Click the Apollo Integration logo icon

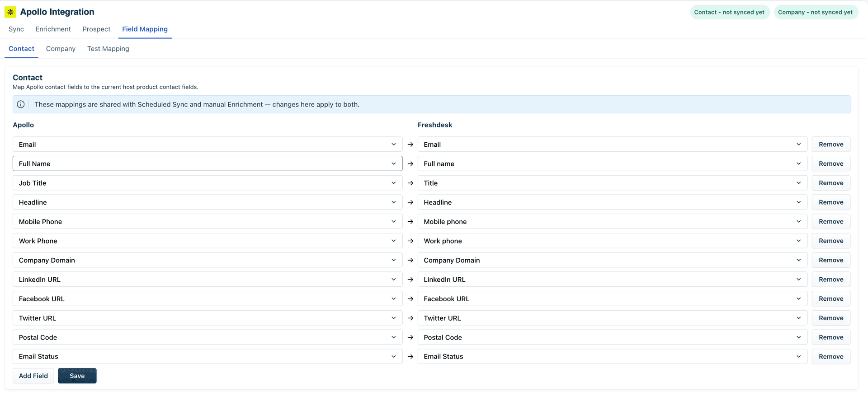(x=10, y=12)
